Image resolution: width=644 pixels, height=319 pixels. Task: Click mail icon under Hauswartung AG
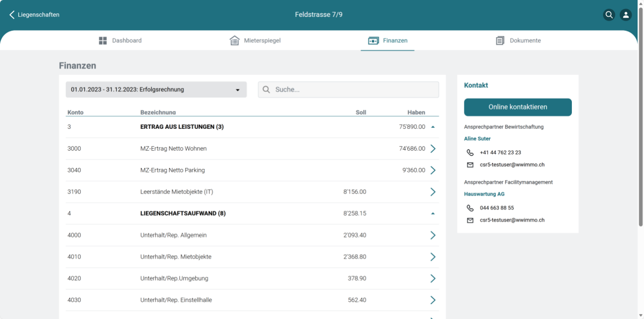pos(470,220)
